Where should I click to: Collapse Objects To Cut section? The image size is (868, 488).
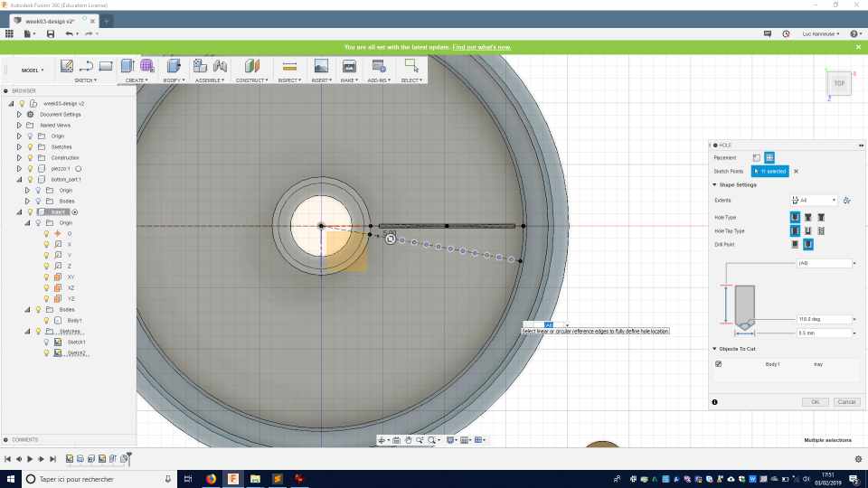[714, 349]
